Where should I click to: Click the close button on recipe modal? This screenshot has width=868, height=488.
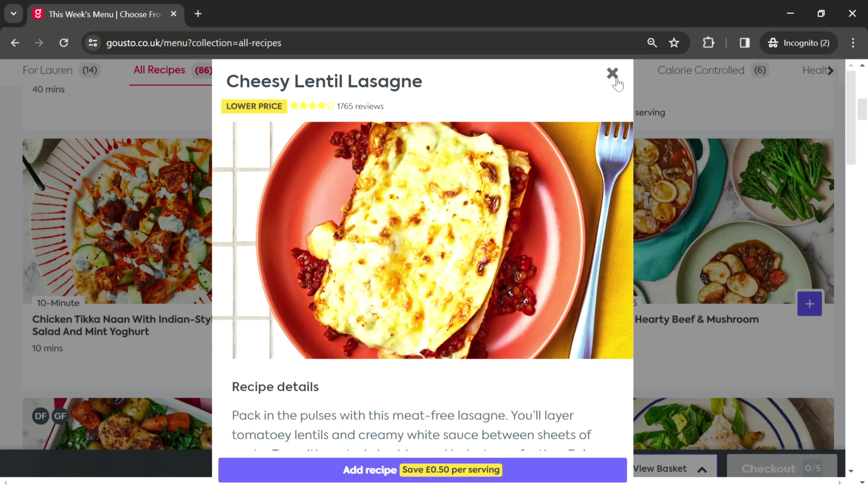(x=612, y=75)
